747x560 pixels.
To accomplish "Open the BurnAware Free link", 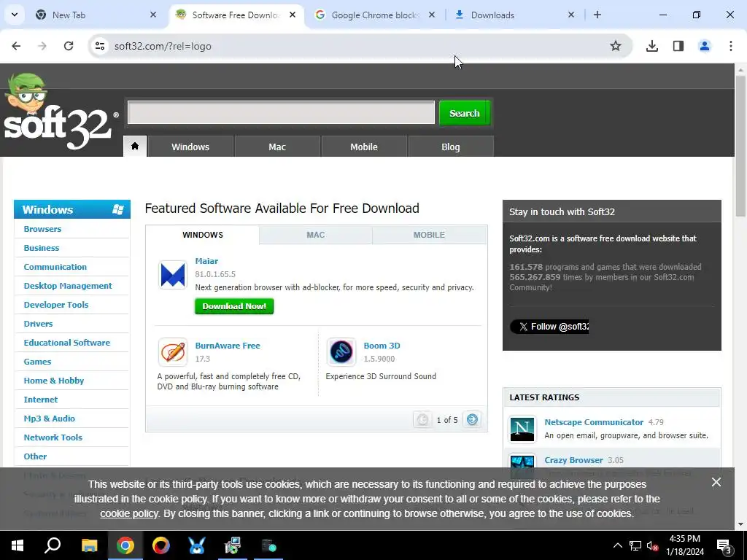I will 228,346.
